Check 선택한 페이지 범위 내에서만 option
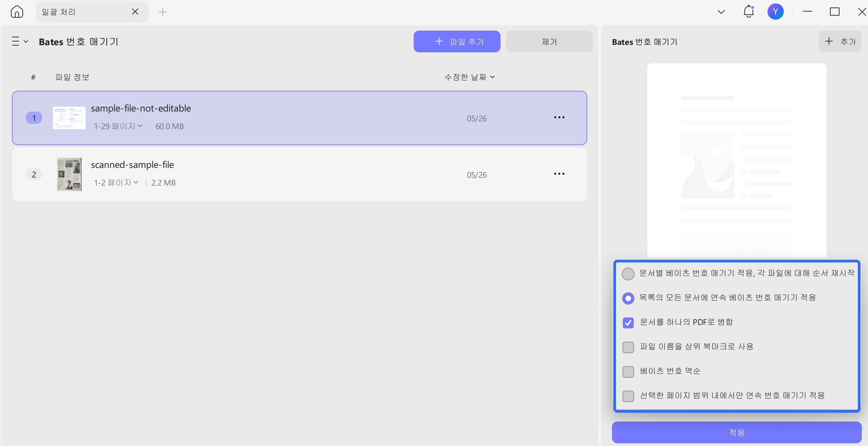The image size is (868, 446). coord(628,396)
